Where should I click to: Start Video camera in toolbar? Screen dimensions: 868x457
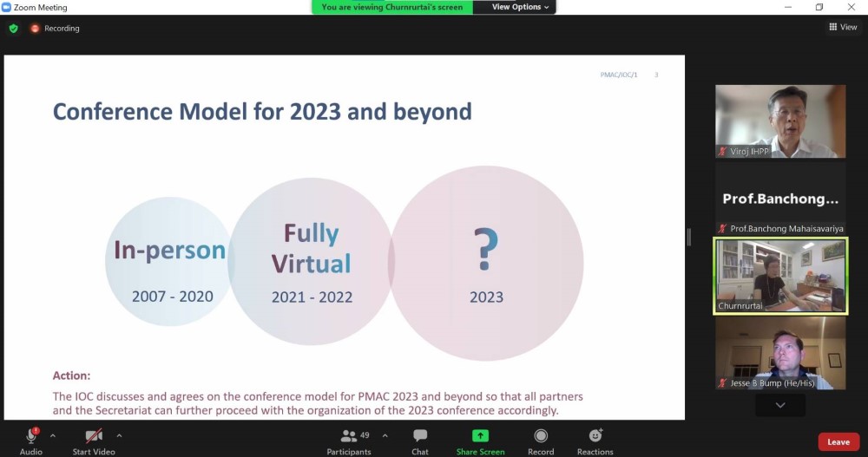94,436
